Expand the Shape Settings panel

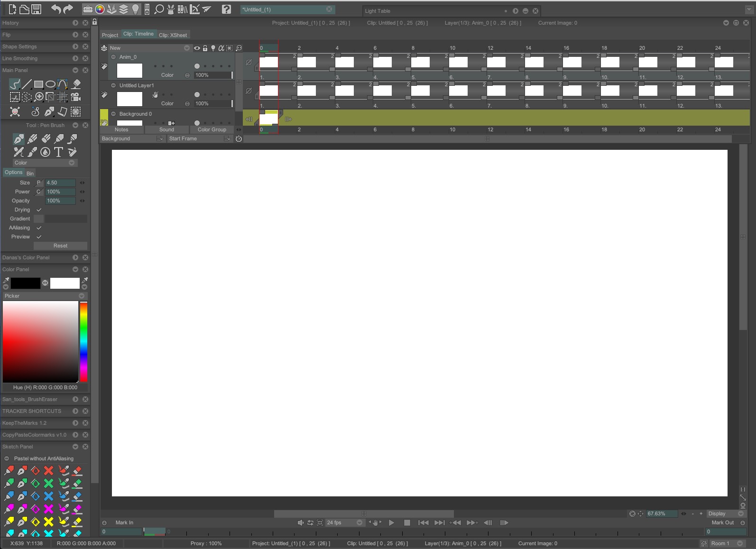click(x=75, y=46)
